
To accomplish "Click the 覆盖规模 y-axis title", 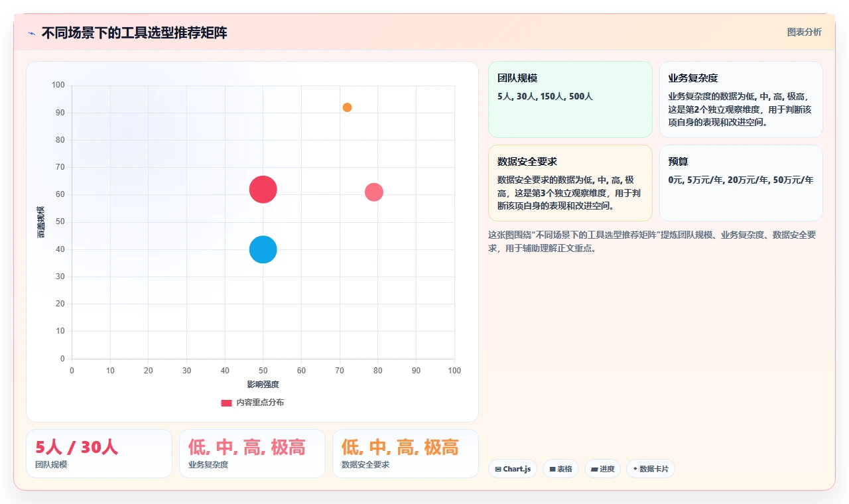I will (x=40, y=222).
